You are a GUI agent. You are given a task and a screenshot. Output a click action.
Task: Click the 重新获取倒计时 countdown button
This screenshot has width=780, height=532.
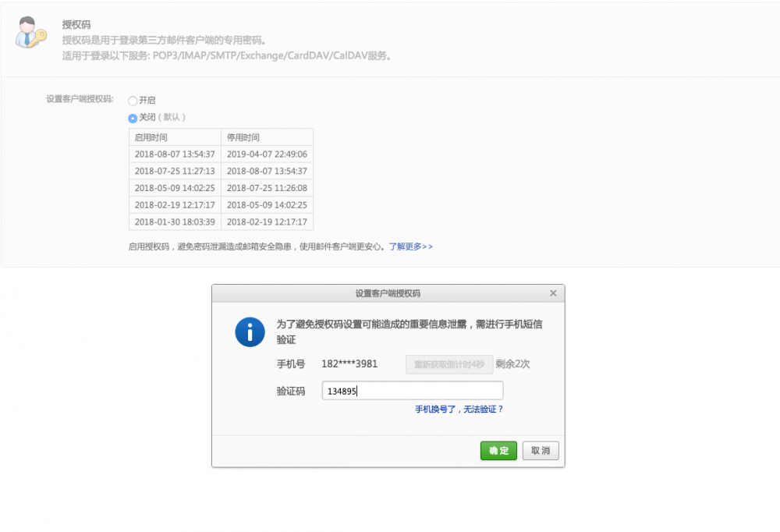click(450, 364)
